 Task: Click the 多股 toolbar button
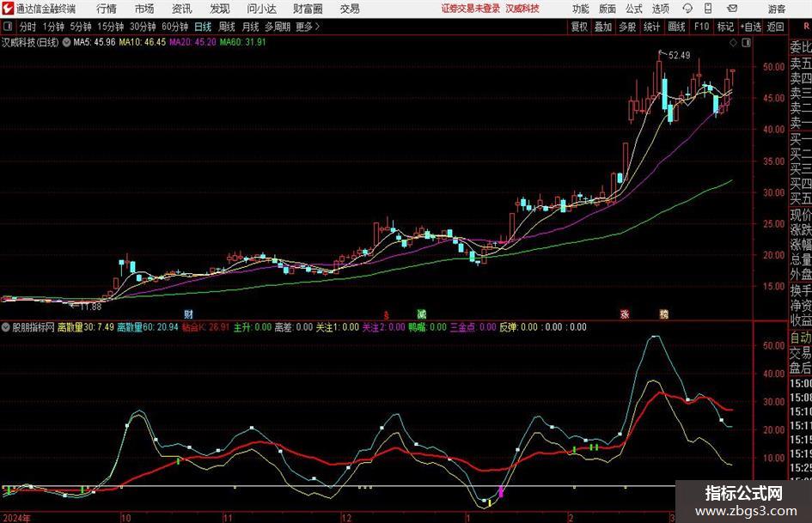coord(627,27)
